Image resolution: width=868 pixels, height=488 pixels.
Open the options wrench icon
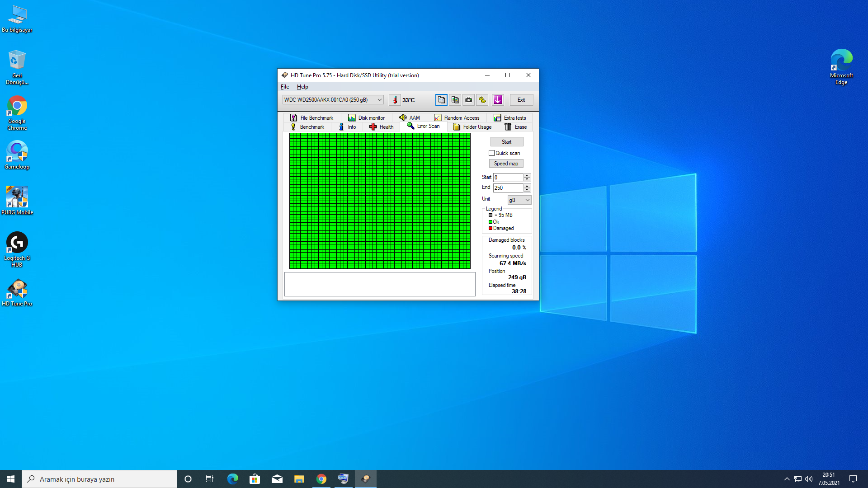482,100
